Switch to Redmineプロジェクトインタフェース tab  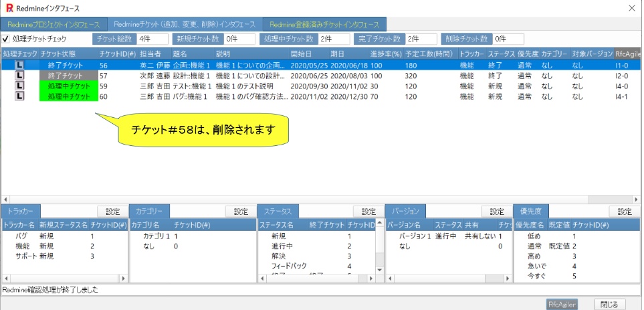coord(53,24)
